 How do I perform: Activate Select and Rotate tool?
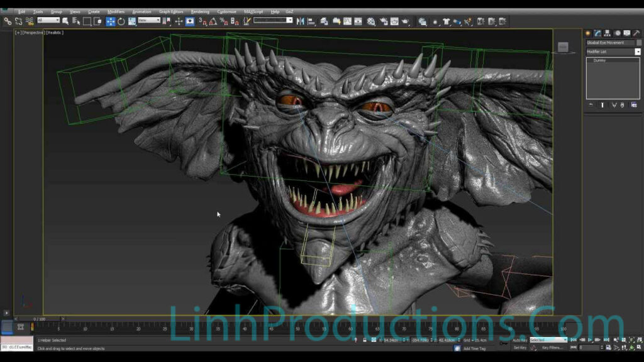[121, 21]
